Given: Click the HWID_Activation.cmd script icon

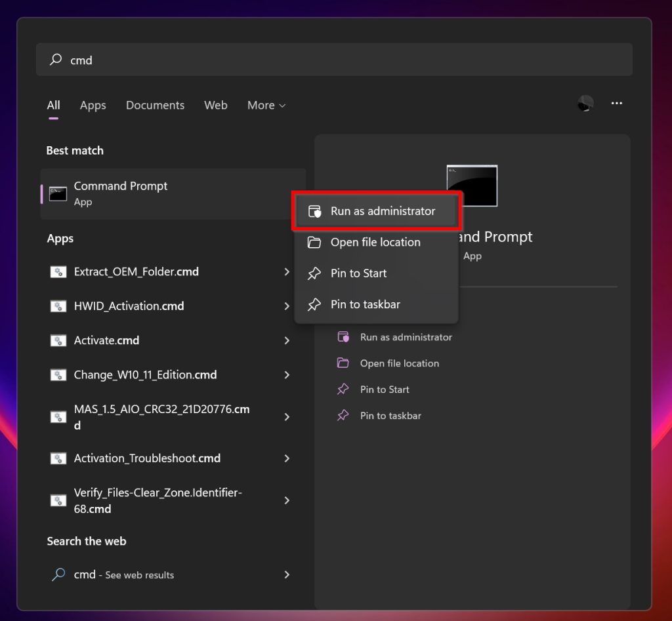Looking at the screenshot, I should pos(58,306).
